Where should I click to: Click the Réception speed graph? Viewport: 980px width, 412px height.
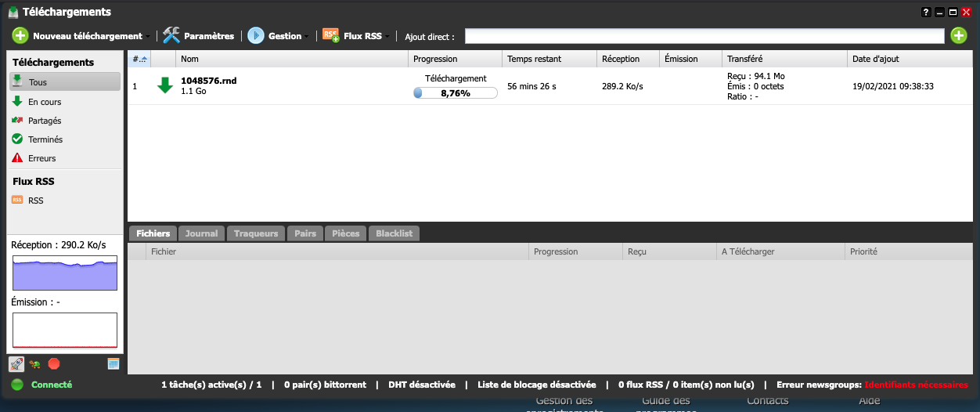[x=64, y=273]
